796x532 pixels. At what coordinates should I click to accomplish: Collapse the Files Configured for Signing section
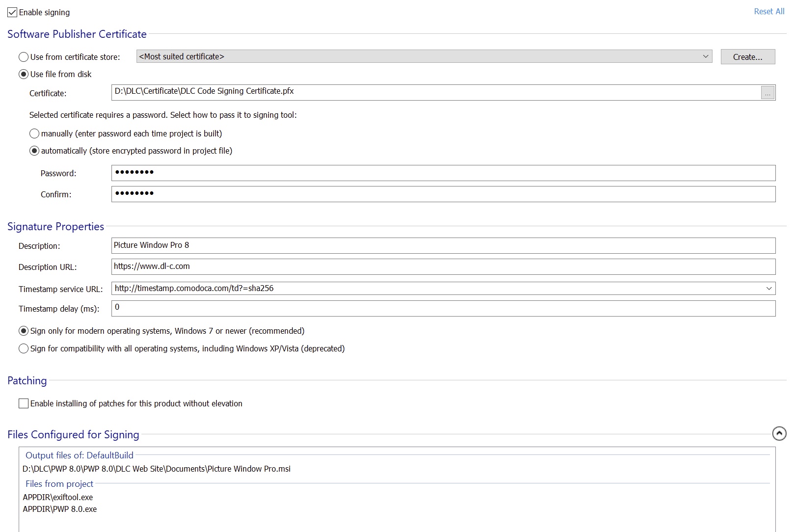point(779,433)
